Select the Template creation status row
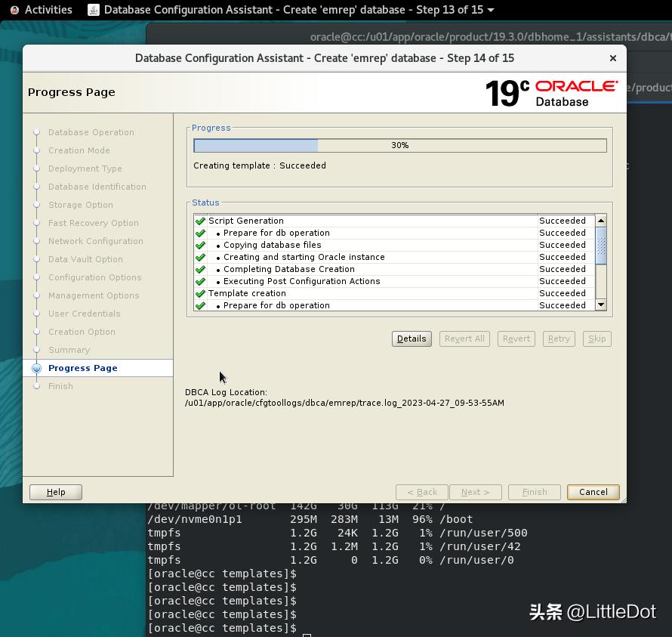The width and height of the screenshot is (672, 637). click(394, 293)
